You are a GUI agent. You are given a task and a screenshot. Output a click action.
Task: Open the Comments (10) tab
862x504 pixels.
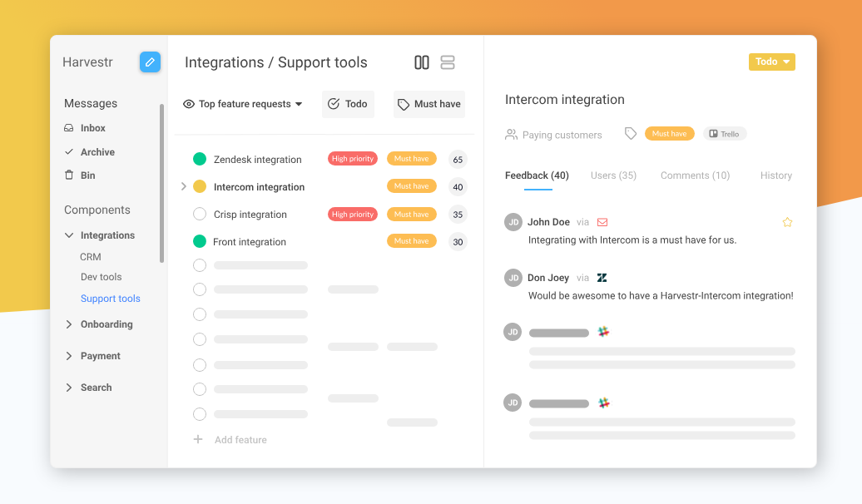click(695, 175)
